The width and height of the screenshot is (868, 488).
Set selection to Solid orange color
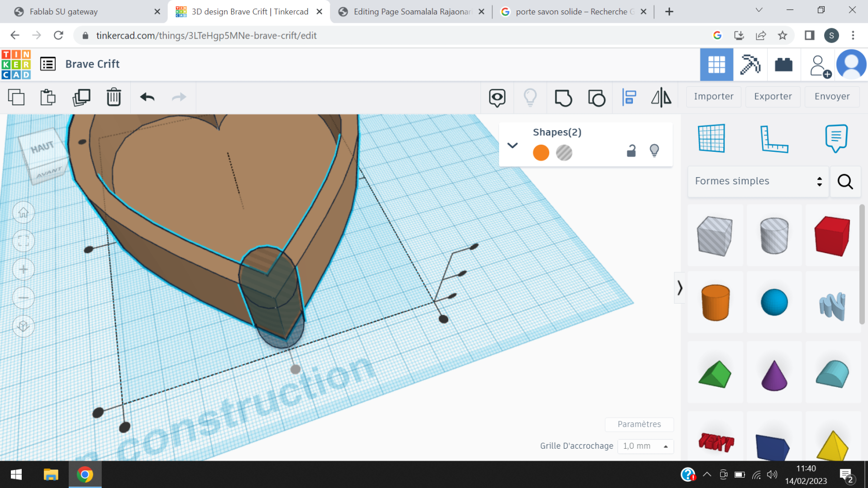pos(541,153)
